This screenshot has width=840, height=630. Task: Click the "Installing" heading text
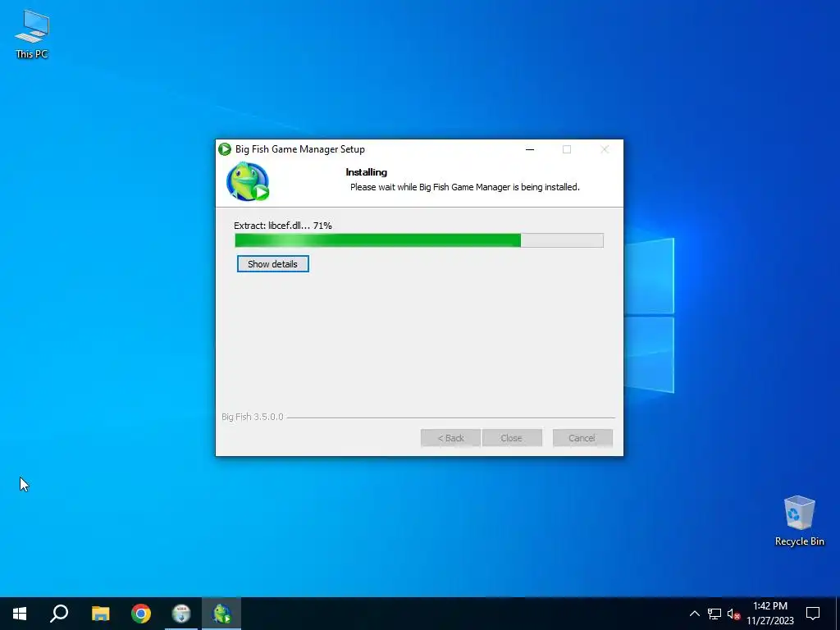[367, 172]
